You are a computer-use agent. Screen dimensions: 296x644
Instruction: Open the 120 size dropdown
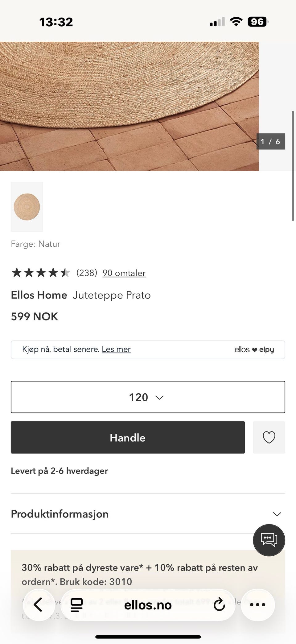point(148,397)
